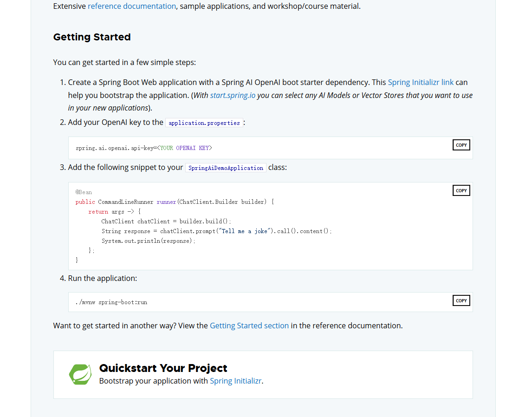Copy the CommandLineRunner bean snippet
Screen dimensions: 532x417
[x=461, y=191]
